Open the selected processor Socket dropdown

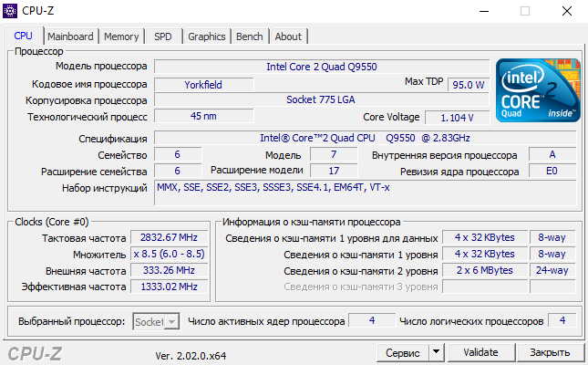click(x=156, y=322)
